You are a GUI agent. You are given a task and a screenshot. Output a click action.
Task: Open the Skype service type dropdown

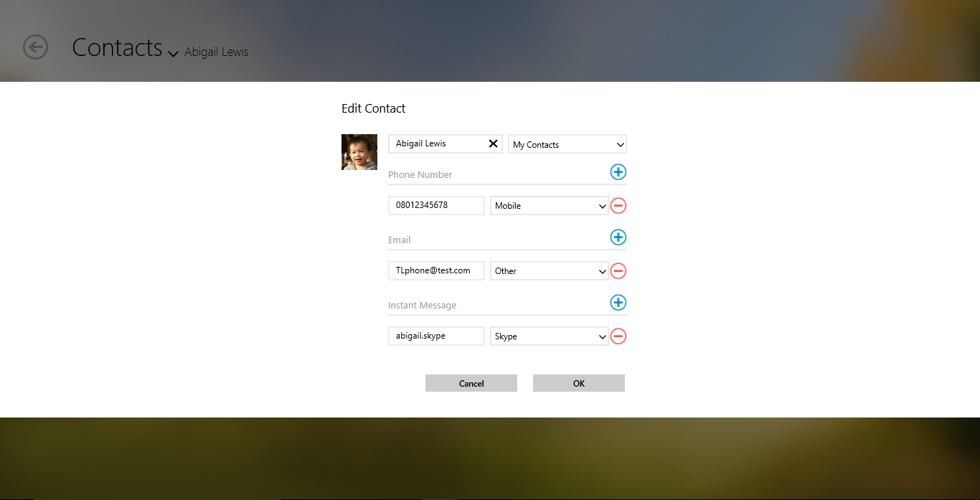point(549,336)
